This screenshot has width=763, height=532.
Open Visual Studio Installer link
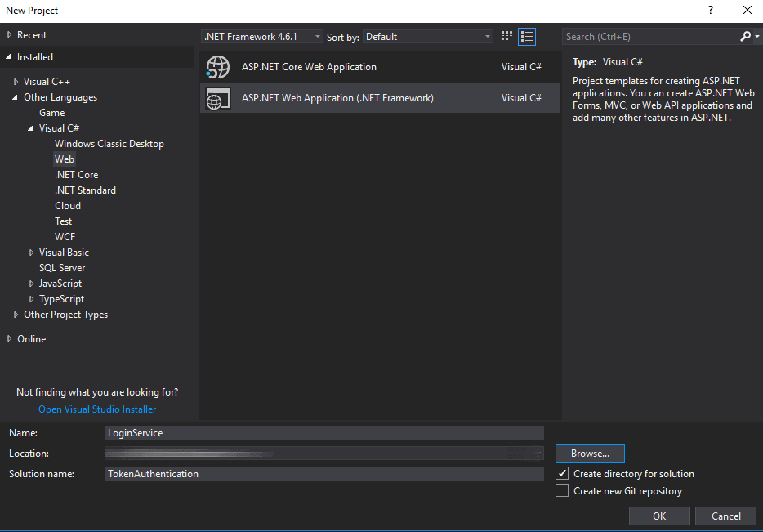[x=97, y=409]
